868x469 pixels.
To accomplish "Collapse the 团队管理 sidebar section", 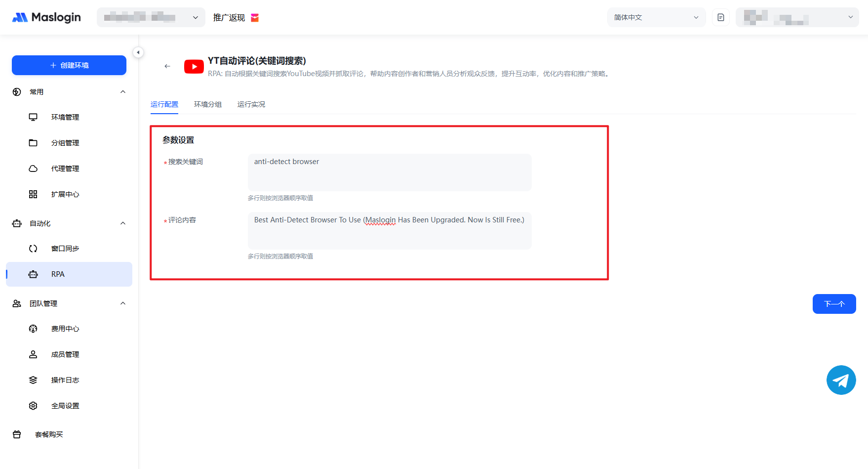I will click(123, 303).
